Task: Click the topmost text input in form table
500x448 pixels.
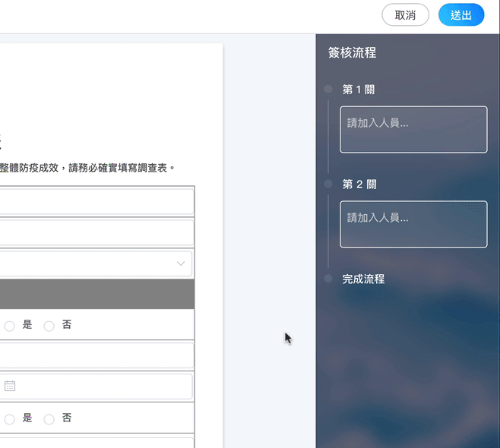Action: coord(95,202)
